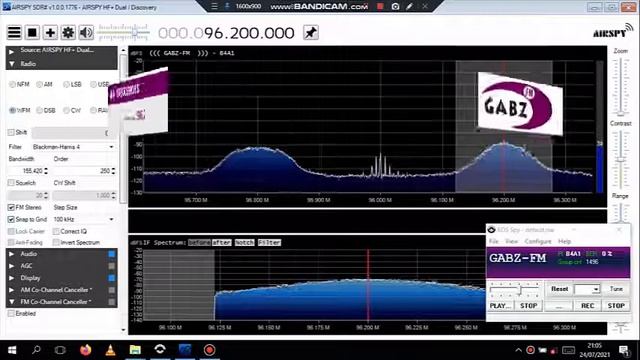Click the GABZ FM logo image

click(x=520, y=104)
